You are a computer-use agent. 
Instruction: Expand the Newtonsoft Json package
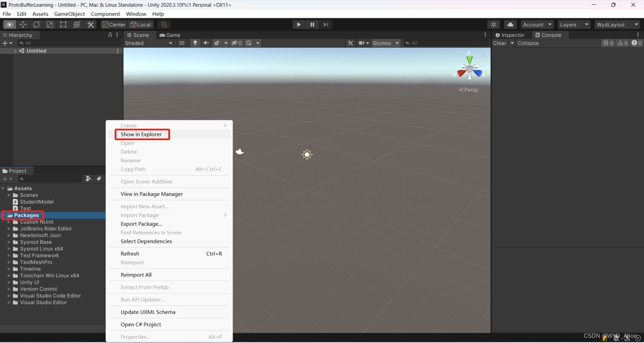click(9, 235)
